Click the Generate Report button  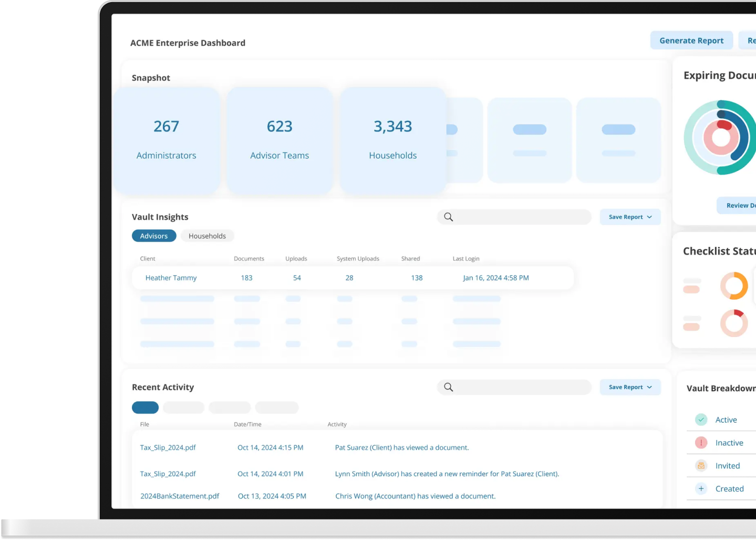point(691,40)
